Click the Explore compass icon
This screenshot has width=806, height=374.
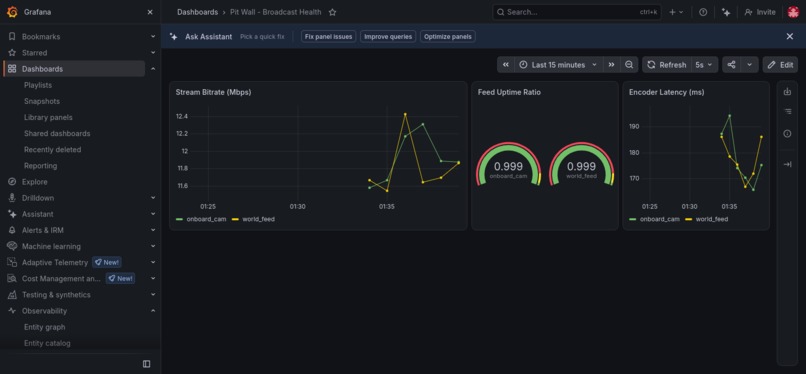point(12,182)
